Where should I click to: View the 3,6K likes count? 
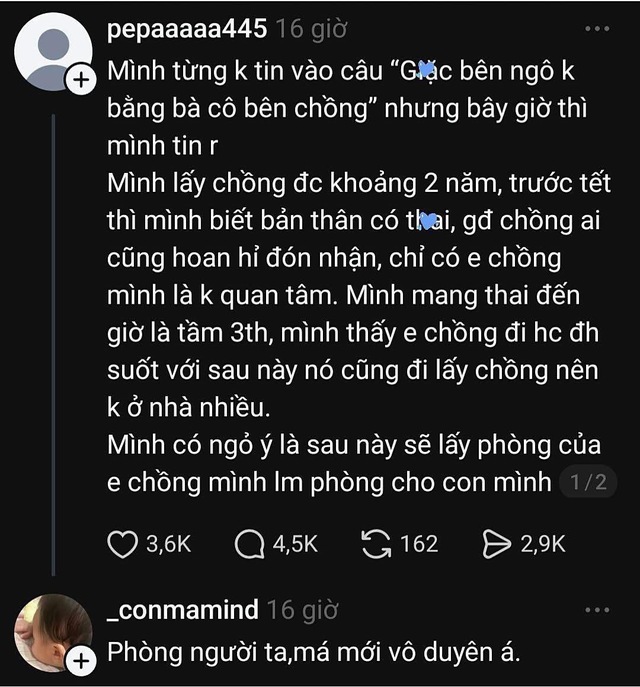[x=168, y=543]
